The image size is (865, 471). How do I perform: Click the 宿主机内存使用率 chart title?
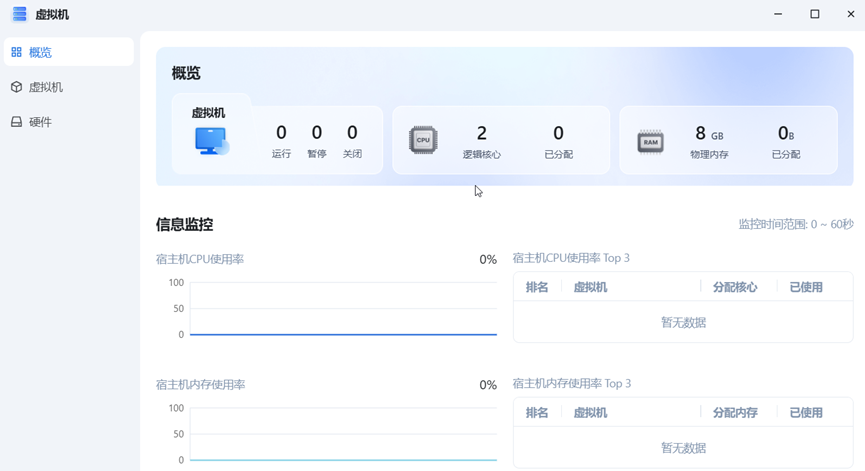[x=200, y=384]
